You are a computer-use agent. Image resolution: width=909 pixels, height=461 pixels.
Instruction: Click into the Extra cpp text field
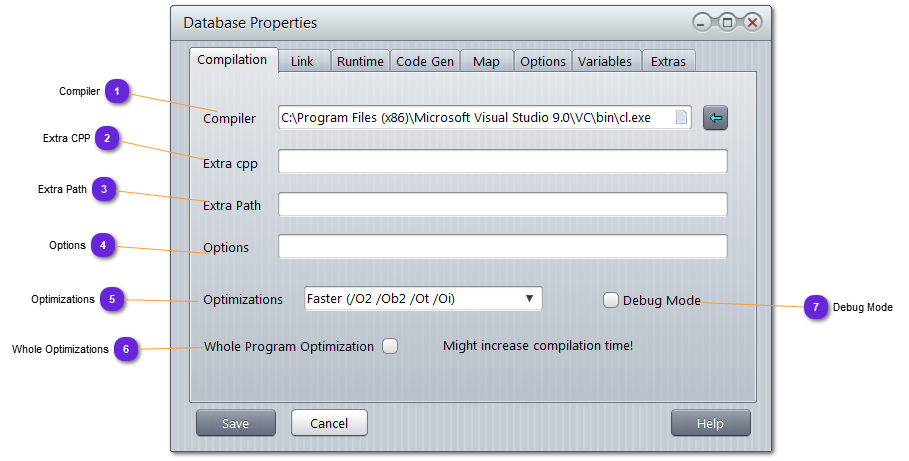point(502,162)
